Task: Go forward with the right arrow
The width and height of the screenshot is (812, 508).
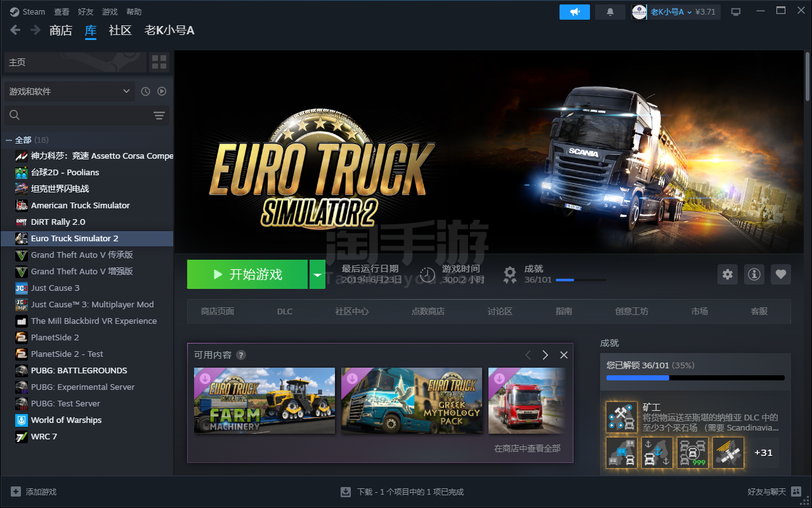Action: [x=36, y=30]
